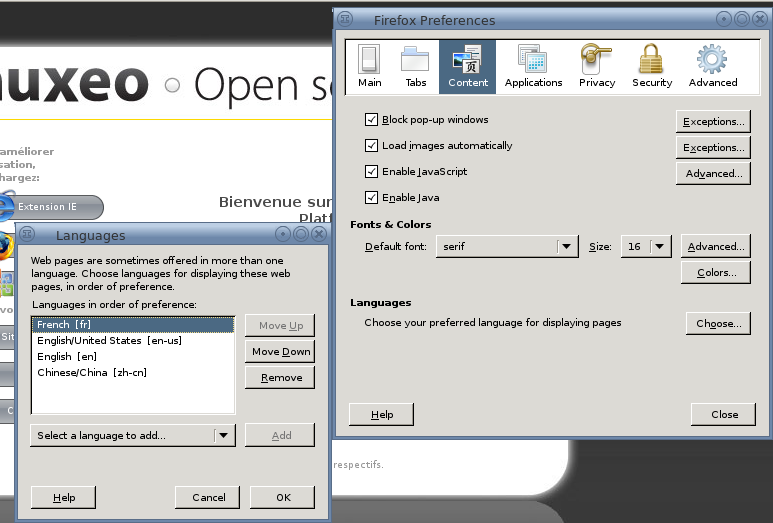Go to the Privacy preferences pane
773x523 pixels.
click(597, 67)
